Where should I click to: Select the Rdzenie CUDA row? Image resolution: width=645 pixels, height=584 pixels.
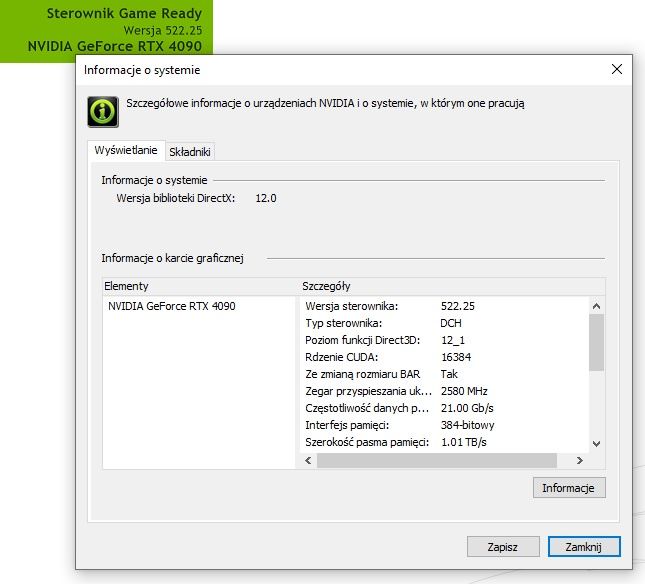pos(446,357)
